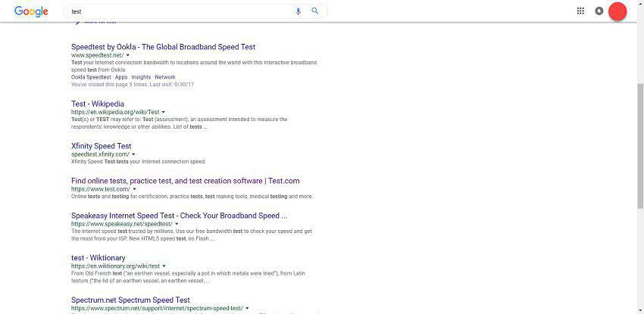Expand arrow beside en.wiktionary.org URL
This screenshot has height=314, width=644.
[x=164, y=266]
